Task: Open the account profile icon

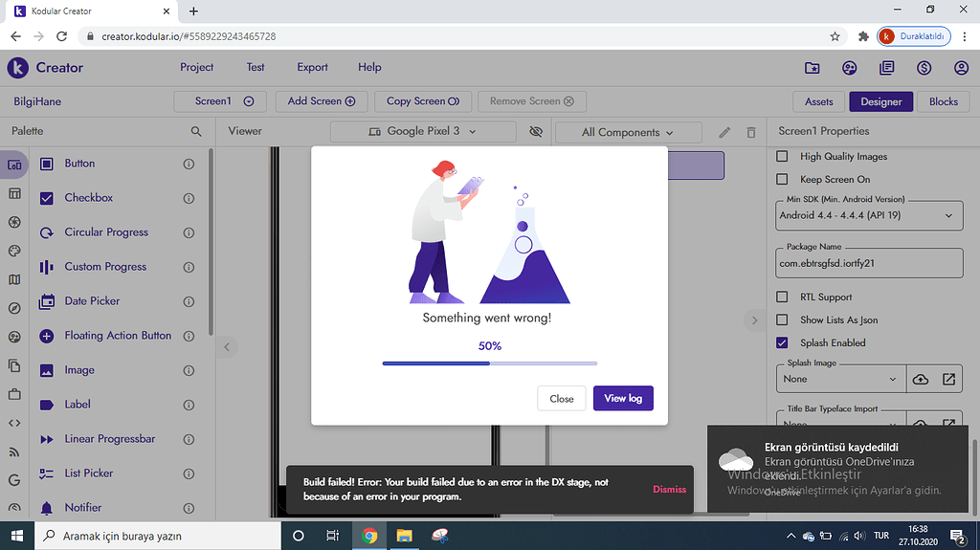Action: (x=961, y=68)
